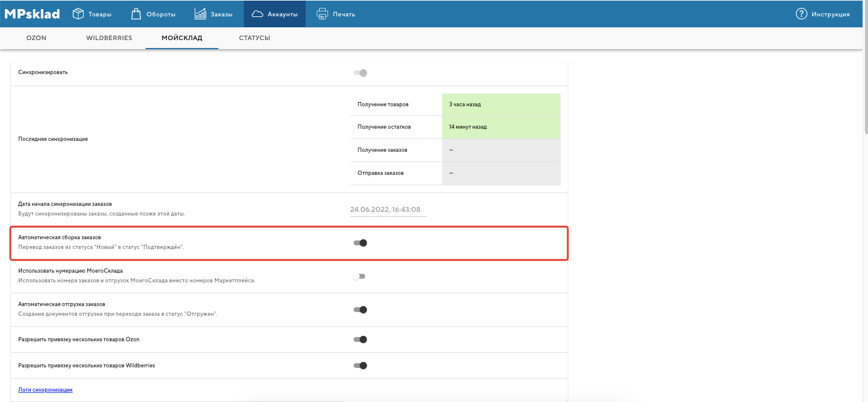Open the Логи синхронизации link
This screenshot has width=868, height=402.
[45, 390]
